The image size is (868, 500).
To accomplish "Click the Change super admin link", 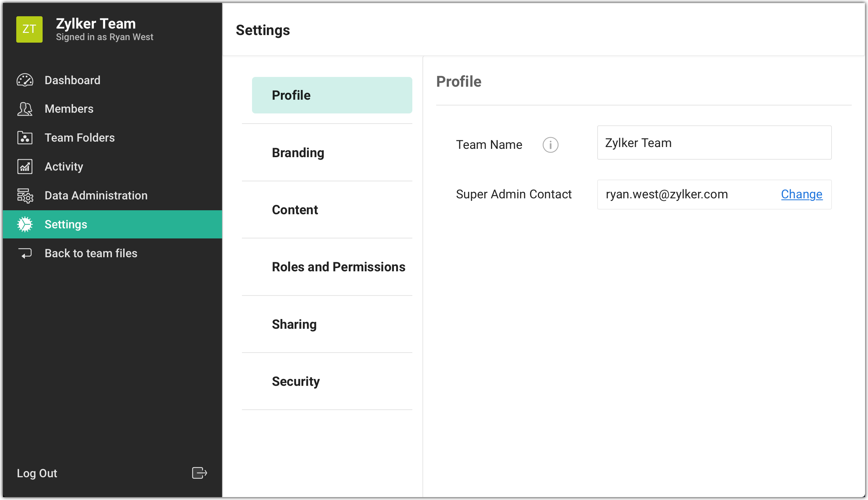I will coord(801,194).
